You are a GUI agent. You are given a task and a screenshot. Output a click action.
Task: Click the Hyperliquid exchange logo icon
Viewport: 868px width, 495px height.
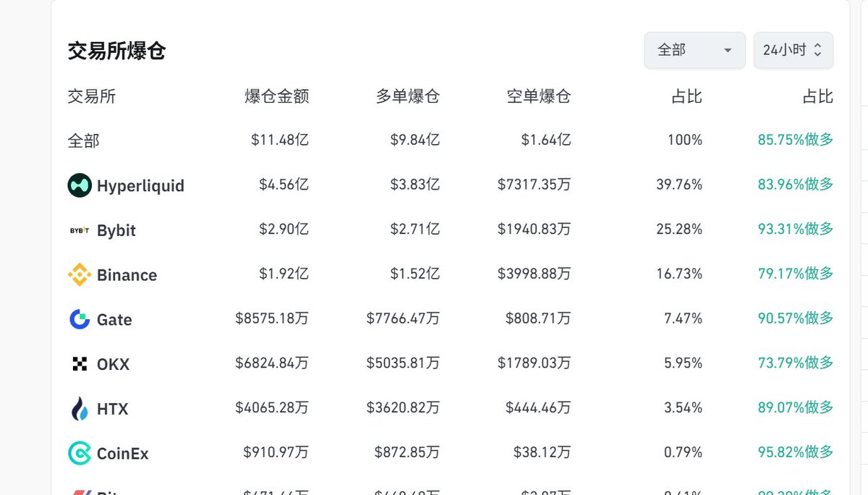80,185
